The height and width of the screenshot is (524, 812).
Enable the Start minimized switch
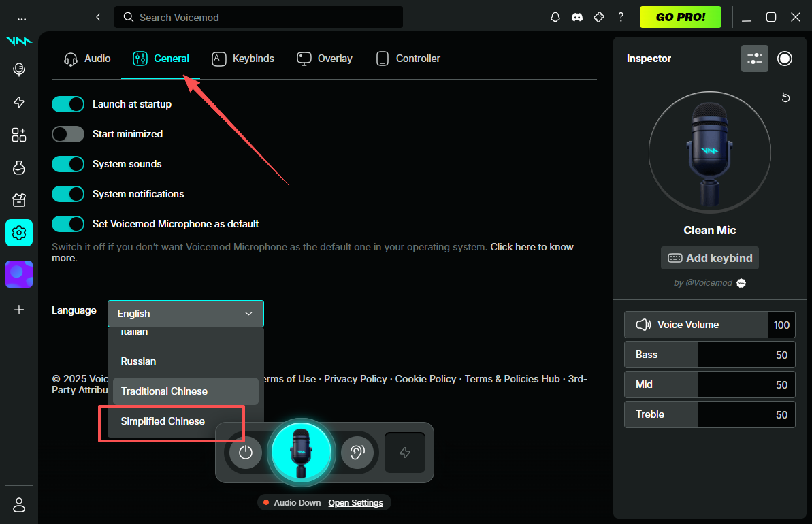(x=68, y=134)
